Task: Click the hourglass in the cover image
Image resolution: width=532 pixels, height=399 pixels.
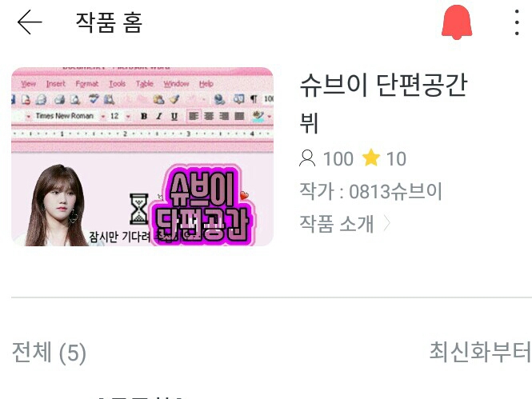Action: (x=139, y=209)
